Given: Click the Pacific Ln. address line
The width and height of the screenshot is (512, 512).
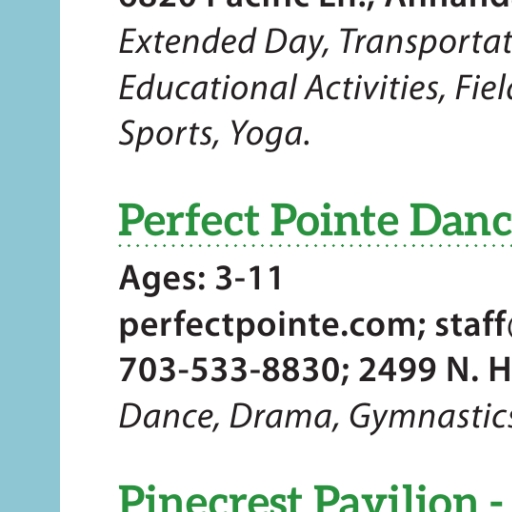Looking at the screenshot, I should pyautogui.click(x=315, y=5).
